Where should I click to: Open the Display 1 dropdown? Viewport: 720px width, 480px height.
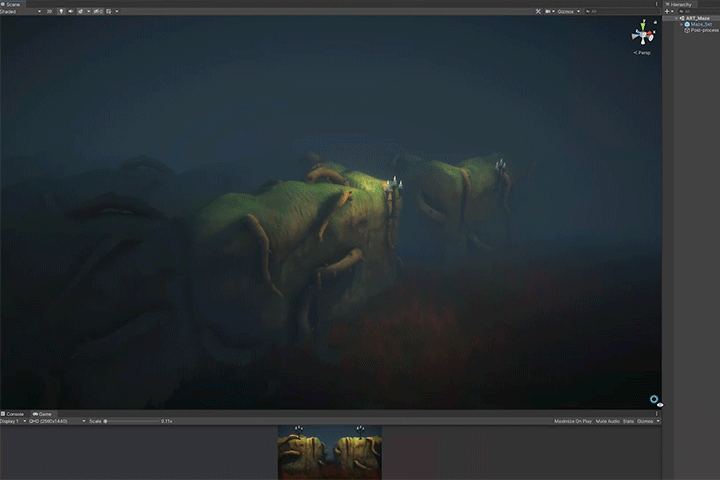point(13,421)
